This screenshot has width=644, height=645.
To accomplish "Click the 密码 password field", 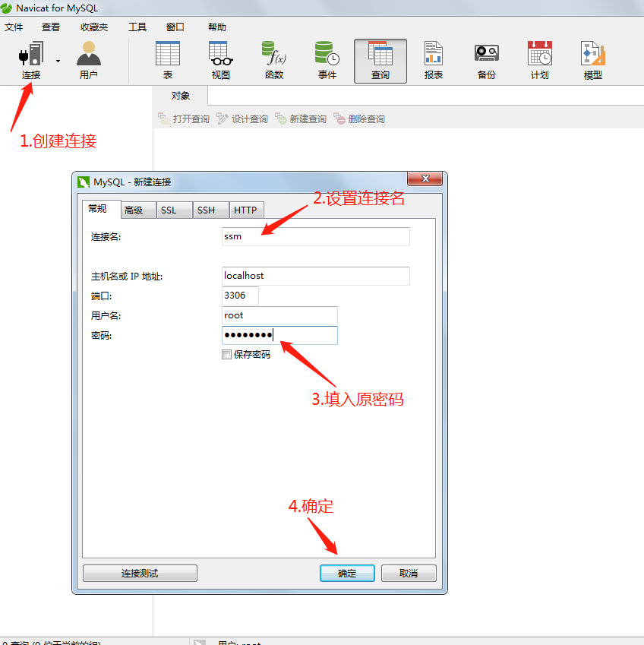I will (x=279, y=335).
